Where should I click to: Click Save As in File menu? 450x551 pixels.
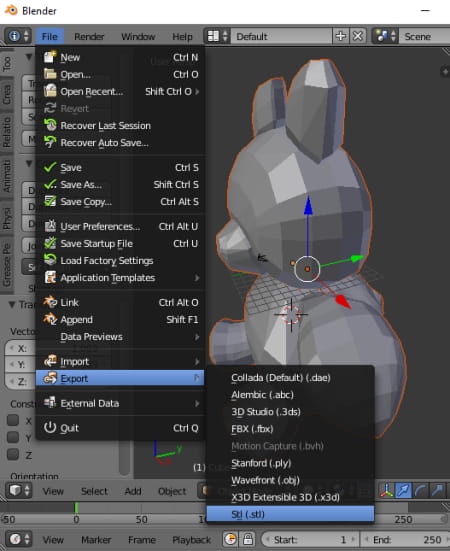click(x=120, y=184)
